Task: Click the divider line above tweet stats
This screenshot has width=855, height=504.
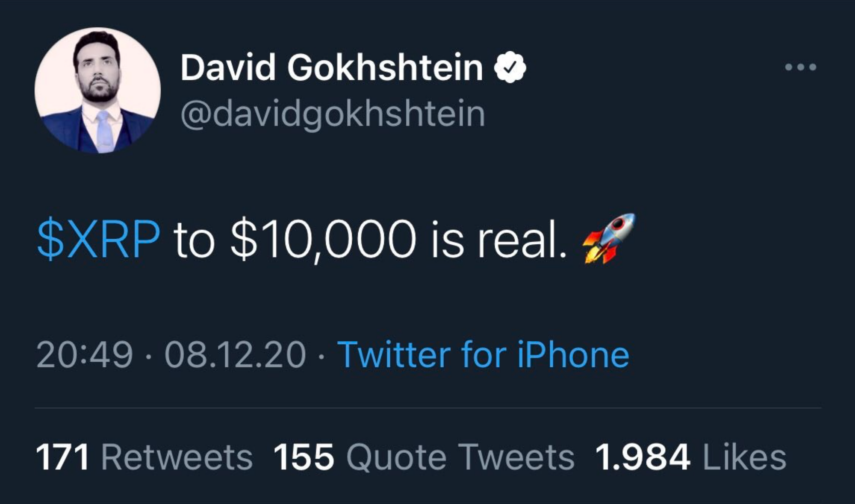Action: (x=427, y=408)
